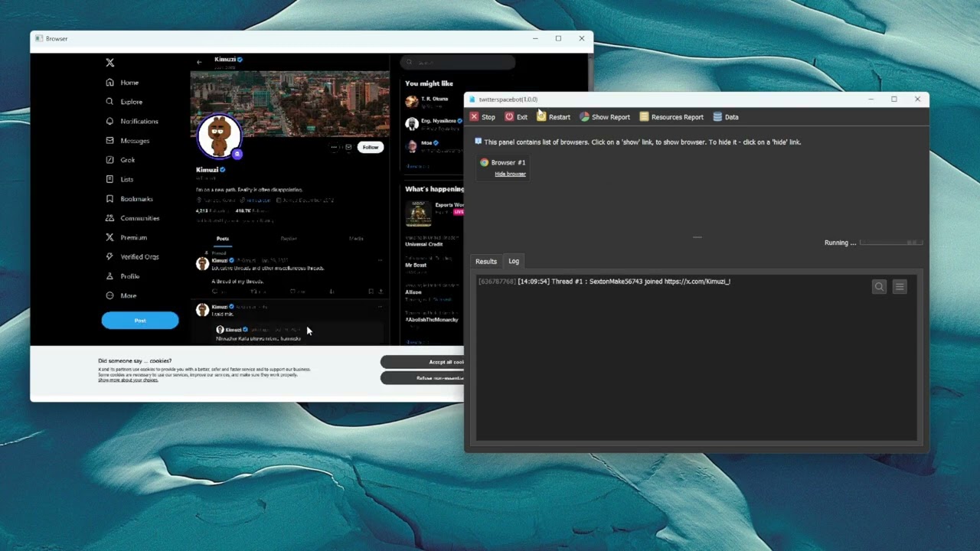Open the three-dots menu on Kimuzi profile
The width and height of the screenshot is (980, 551).
(x=334, y=147)
